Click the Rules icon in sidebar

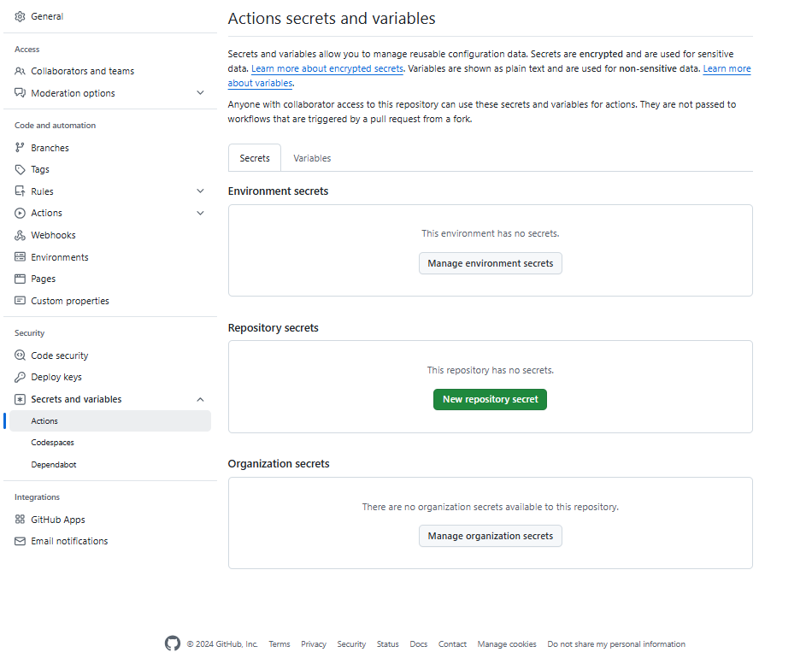pos(20,191)
